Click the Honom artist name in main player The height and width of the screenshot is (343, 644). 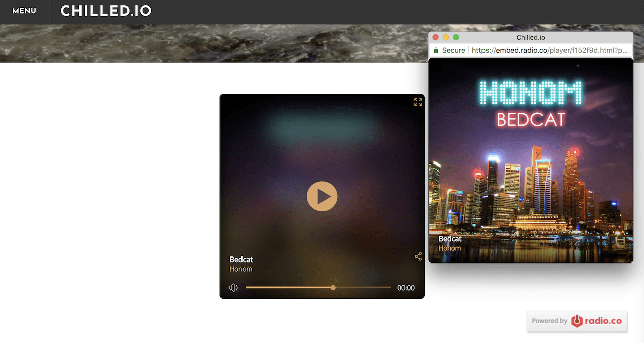tap(241, 269)
